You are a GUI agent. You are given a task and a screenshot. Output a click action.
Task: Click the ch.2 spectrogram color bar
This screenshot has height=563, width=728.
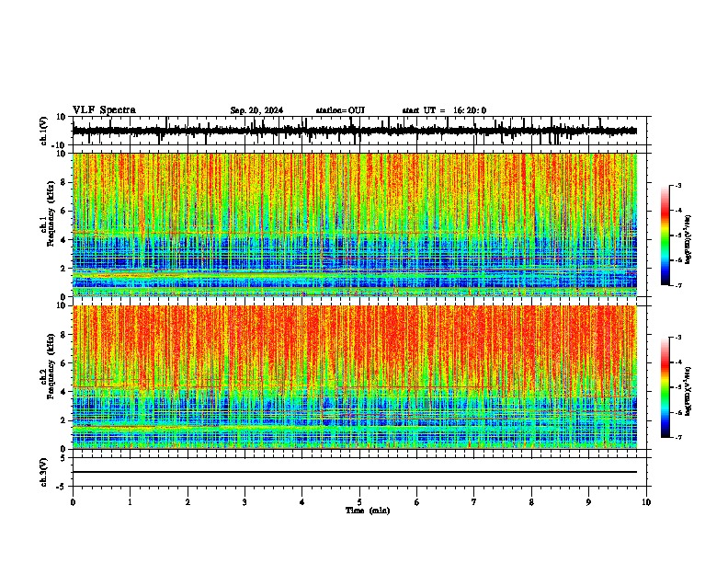point(665,387)
